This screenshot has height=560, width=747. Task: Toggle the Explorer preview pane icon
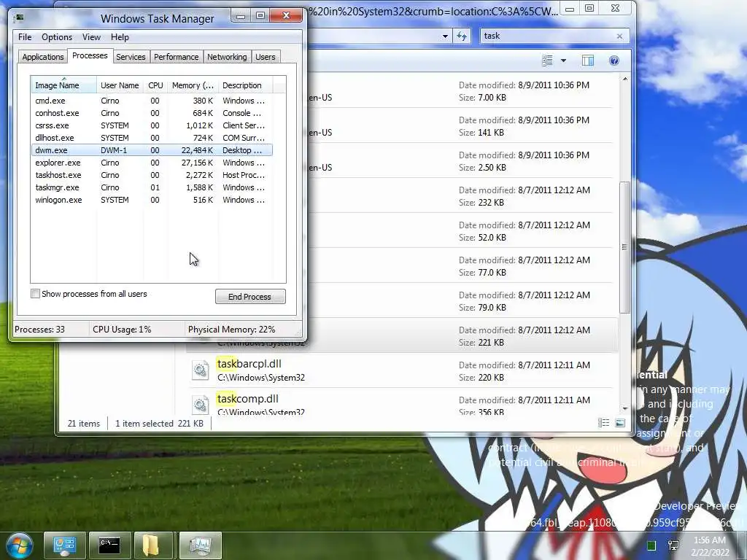(x=588, y=61)
